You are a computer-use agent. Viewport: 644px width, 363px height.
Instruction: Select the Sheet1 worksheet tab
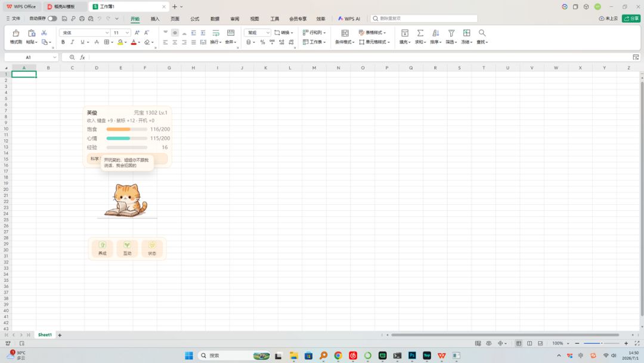(45, 335)
